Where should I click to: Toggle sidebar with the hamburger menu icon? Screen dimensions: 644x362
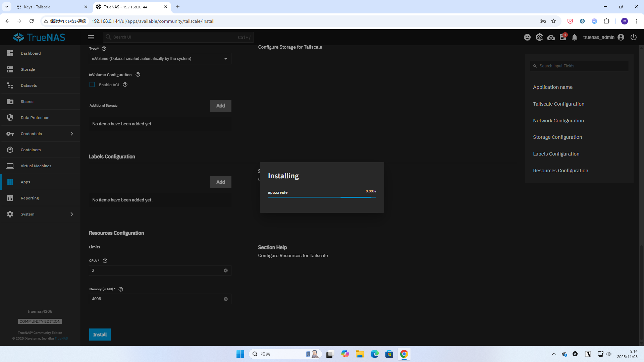pos(91,37)
